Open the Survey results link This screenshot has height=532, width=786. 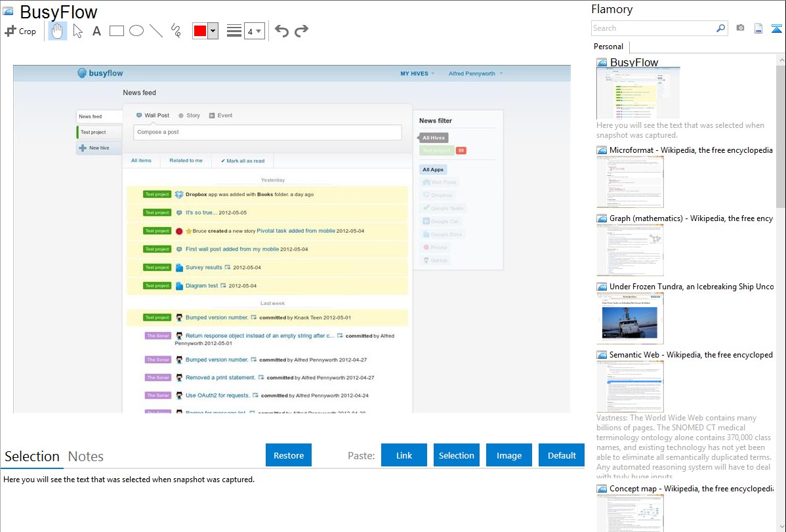tap(203, 267)
